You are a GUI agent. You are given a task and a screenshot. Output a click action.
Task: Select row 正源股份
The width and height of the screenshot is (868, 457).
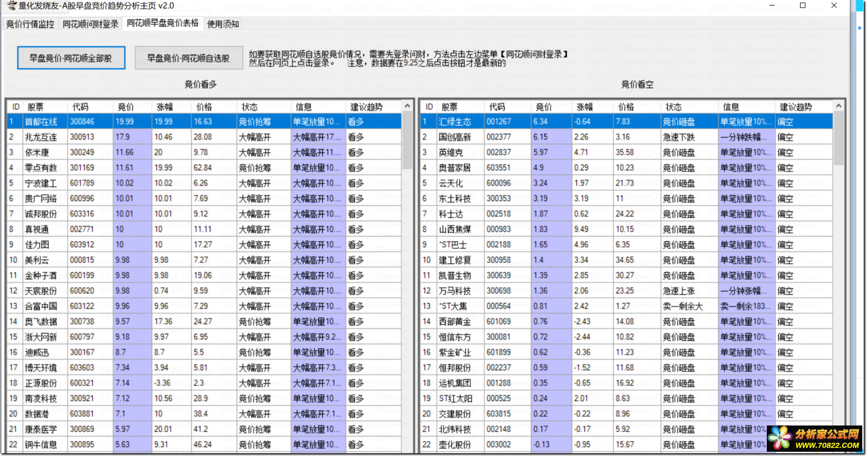click(204, 383)
